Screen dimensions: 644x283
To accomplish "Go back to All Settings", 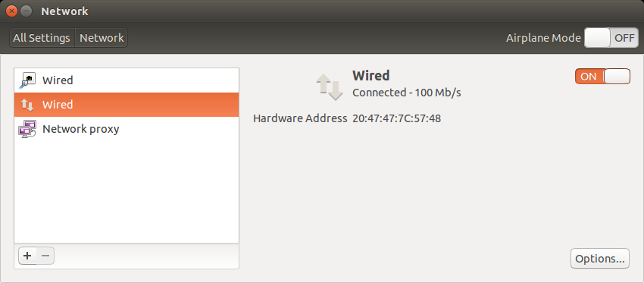I will coord(42,38).
